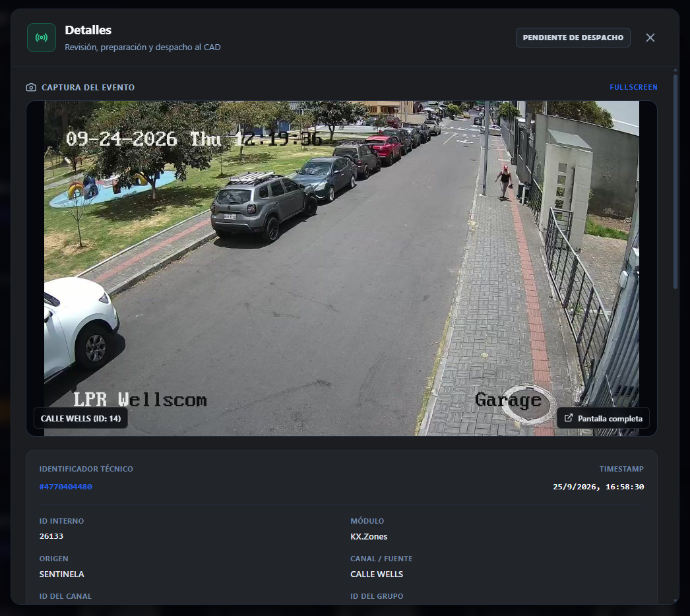Image resolution: width=690 pixels, height=616 pixels.
Task: Click the technical identifier #4770404480
Action: (x=65, y=487)
